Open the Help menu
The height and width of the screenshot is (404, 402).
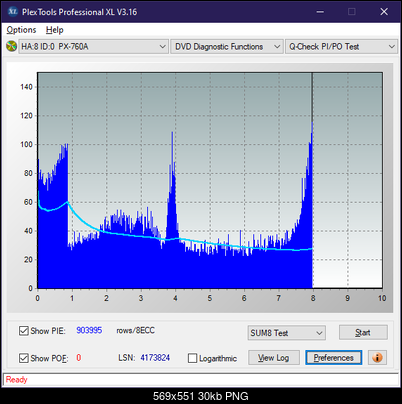click(55, 30)
